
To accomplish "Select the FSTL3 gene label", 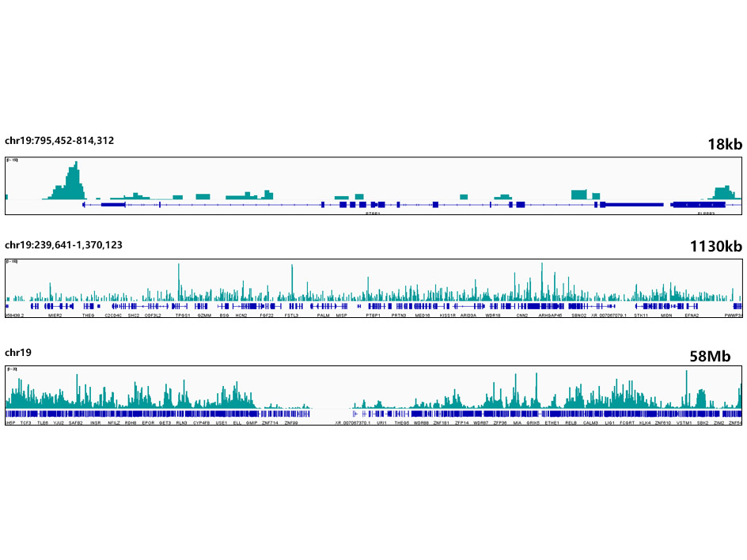I will click(291, 315).
